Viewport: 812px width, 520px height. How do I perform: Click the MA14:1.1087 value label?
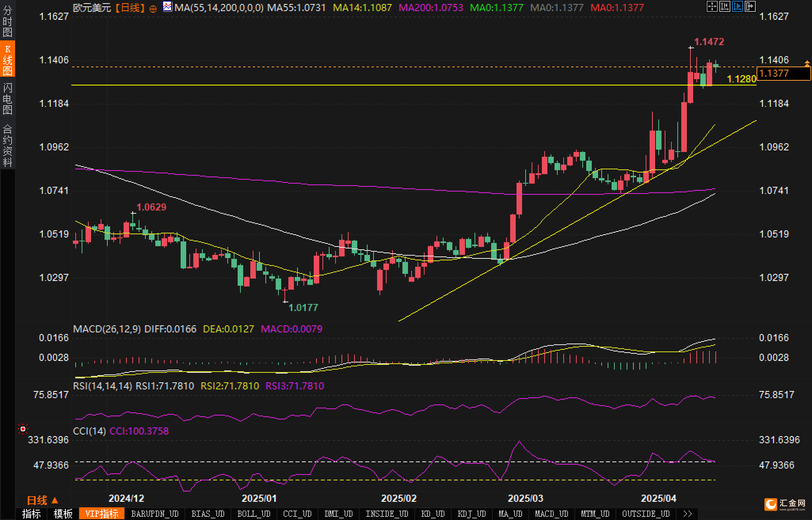tap(362, 8)
